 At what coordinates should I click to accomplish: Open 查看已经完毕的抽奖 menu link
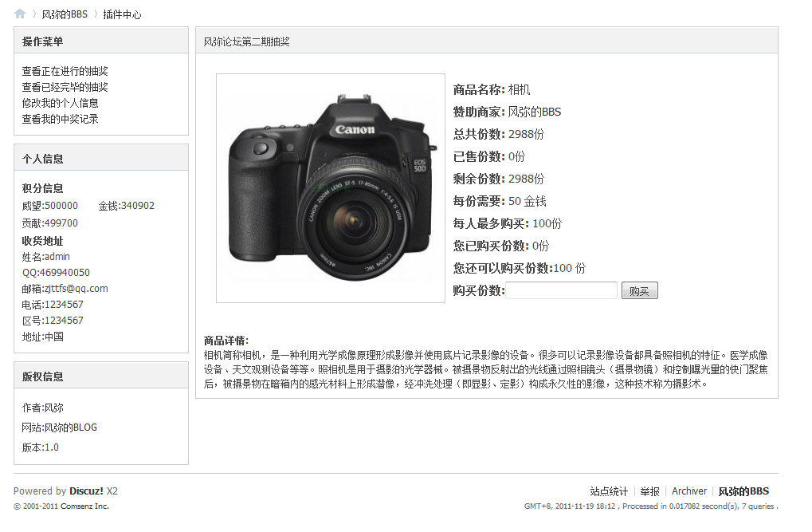point(65,87)
